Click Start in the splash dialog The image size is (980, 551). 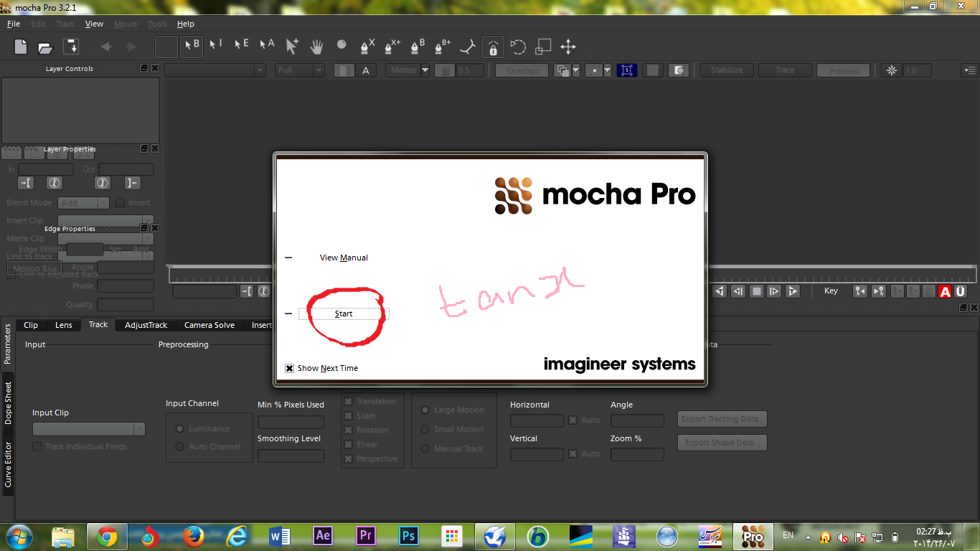click(x=344, y=314)
